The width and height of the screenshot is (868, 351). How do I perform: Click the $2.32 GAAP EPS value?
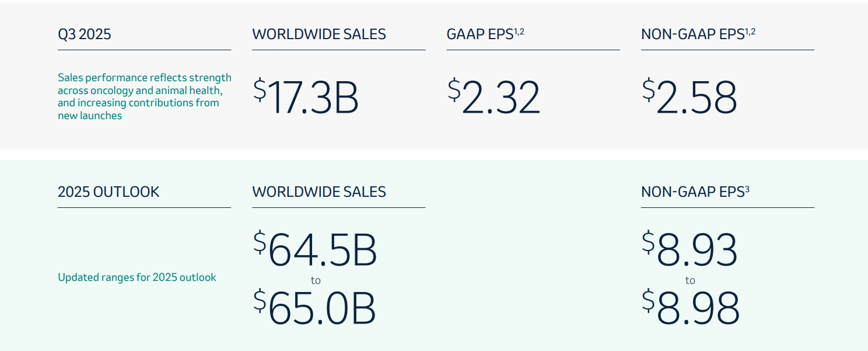point(494,98)
